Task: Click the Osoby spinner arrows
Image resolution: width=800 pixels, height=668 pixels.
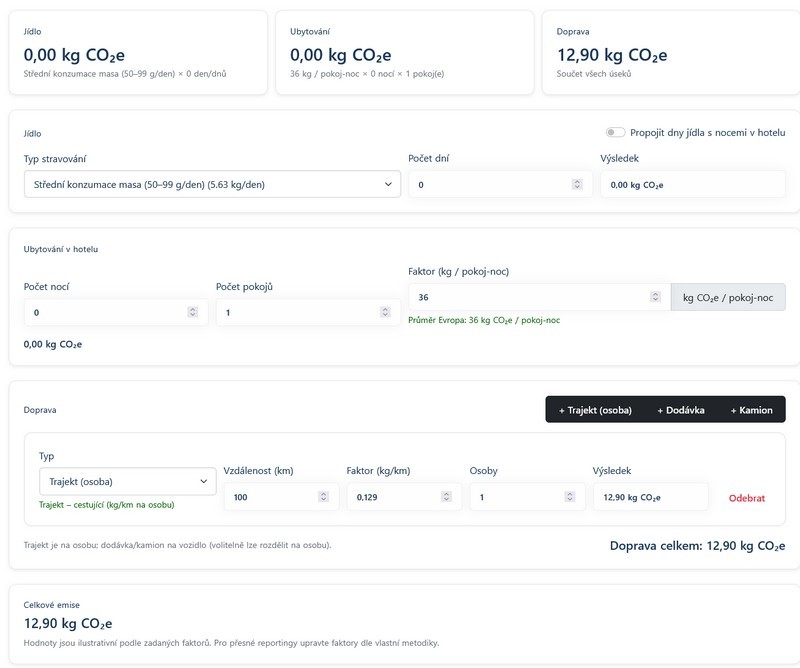Action: pyautogui.click(x=569, y=497)
